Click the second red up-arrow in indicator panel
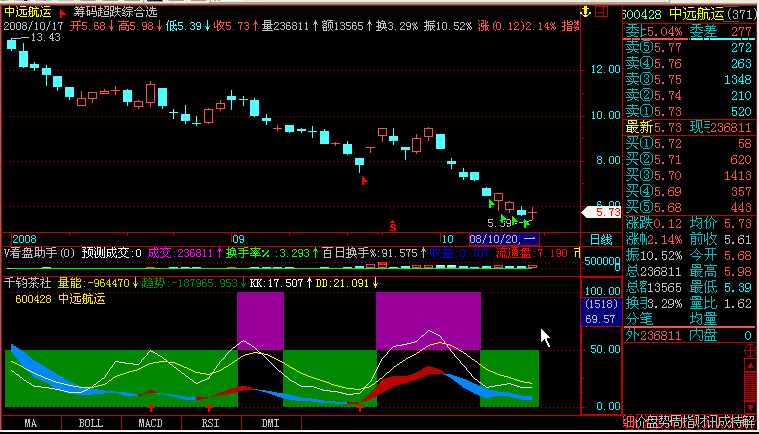This screenshot has height=434, width=759. pyautogui.click(x=209, y=407)
